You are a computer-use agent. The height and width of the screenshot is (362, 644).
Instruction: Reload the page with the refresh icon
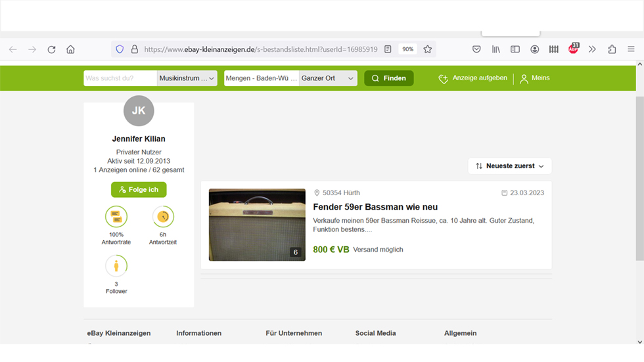click(x=51, y=50)
